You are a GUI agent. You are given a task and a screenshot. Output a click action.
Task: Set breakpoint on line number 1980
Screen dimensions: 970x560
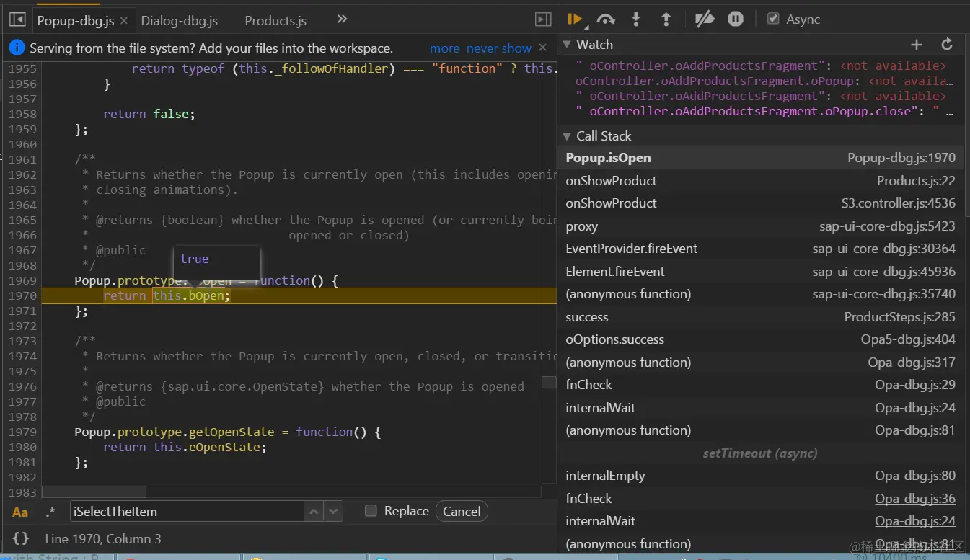[22, 447]
